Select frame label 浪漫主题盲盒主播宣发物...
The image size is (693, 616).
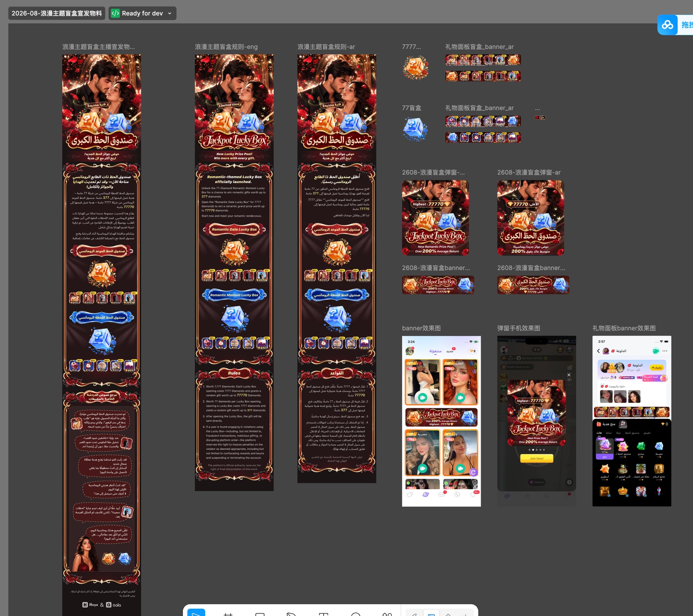[x=98, y=47]
